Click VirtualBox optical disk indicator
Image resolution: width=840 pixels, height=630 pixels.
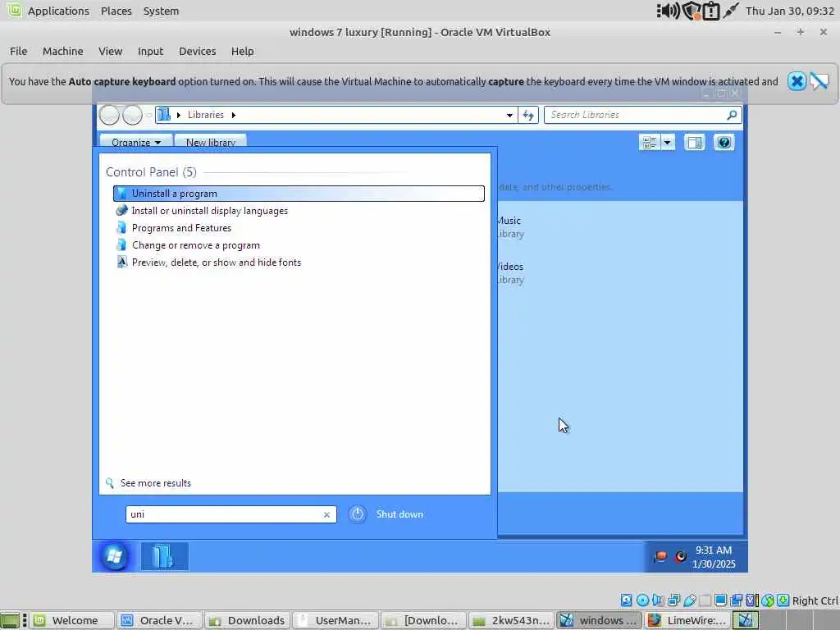point(642,600)
